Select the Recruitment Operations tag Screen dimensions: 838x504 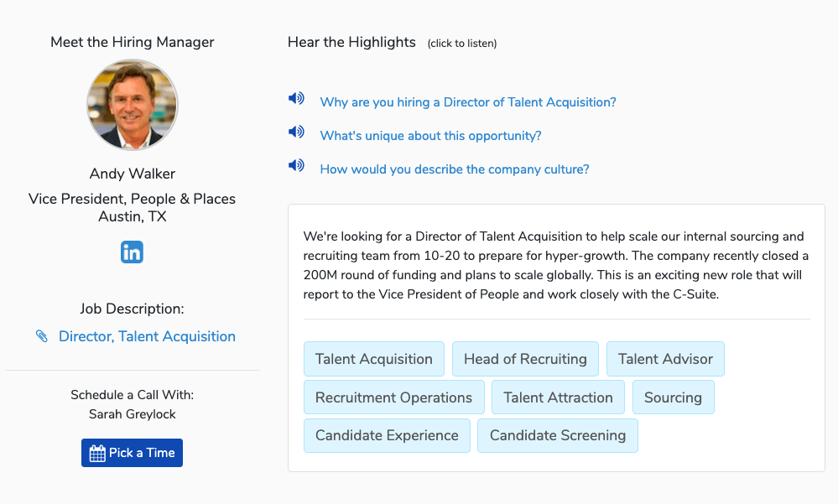(x=394, y=397)
